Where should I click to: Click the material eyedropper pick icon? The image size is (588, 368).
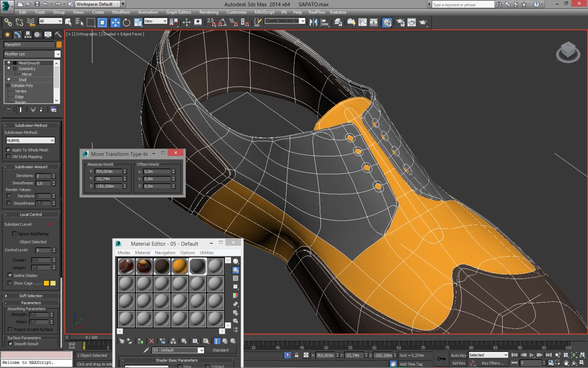pos(146,350)
